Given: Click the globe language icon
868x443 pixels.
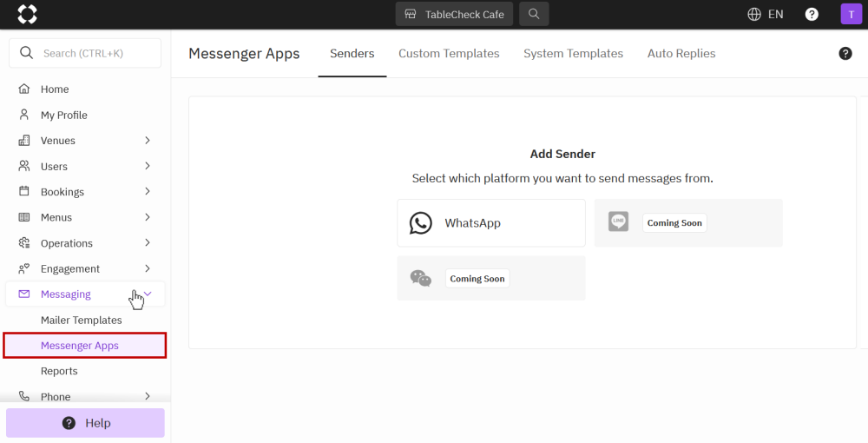Looking at the screenshot, I should 754,15.
